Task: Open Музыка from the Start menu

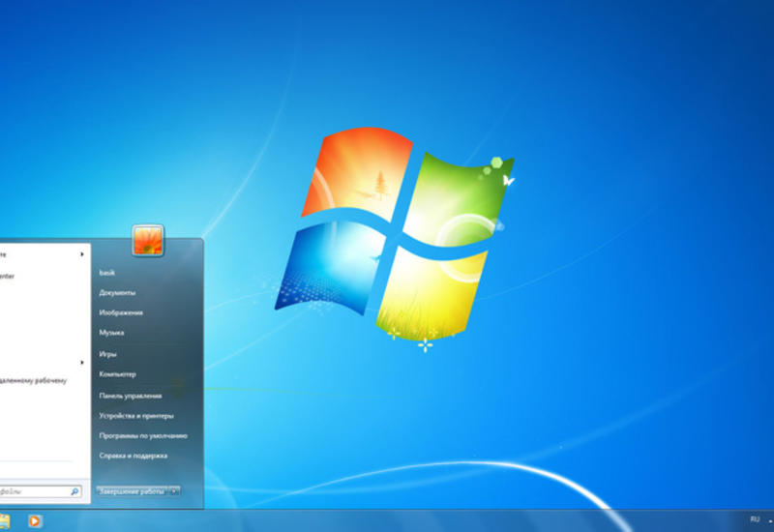Action: pyautogui.click(x=111, y=333)
